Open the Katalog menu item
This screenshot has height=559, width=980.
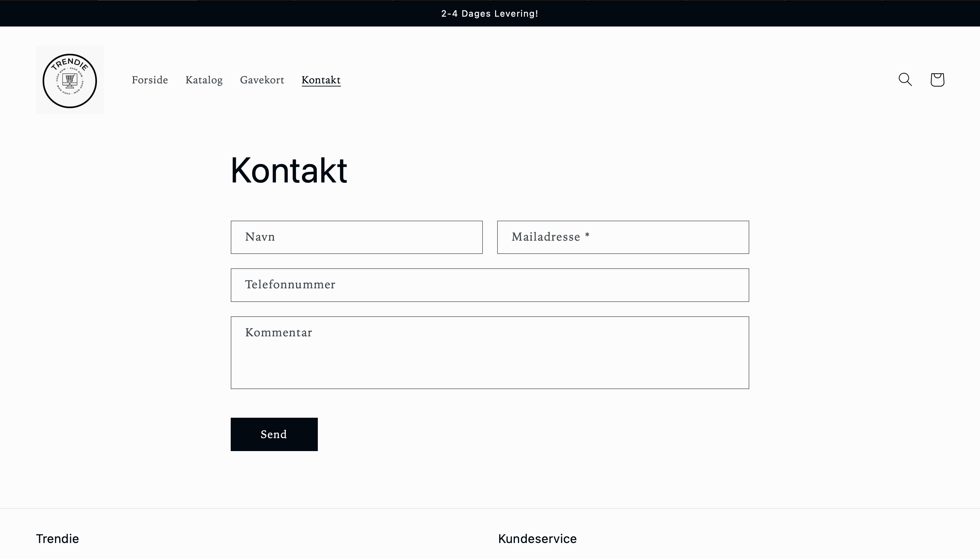point(204,80)
